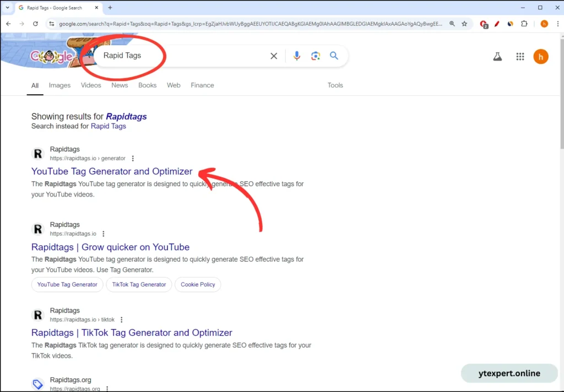Select the TikTok Tag Generator chip
Screen dimensions: 564x392
138,285
